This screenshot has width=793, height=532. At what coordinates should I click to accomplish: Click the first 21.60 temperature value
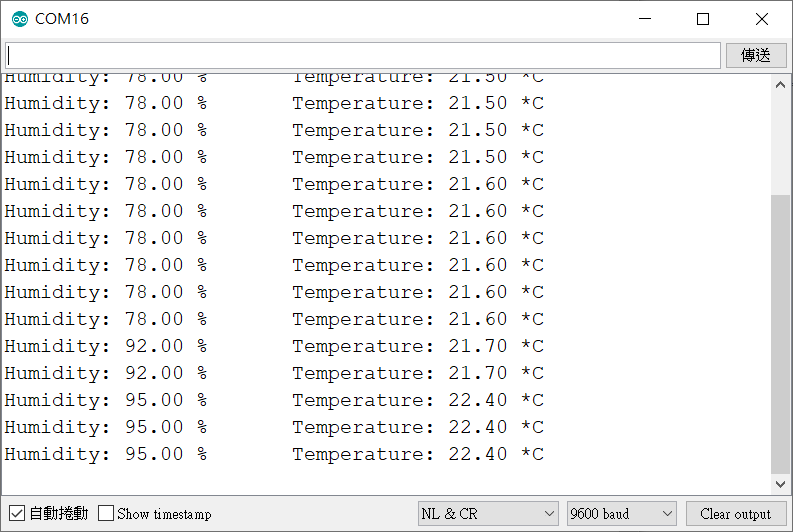click(x=477, y=184)
